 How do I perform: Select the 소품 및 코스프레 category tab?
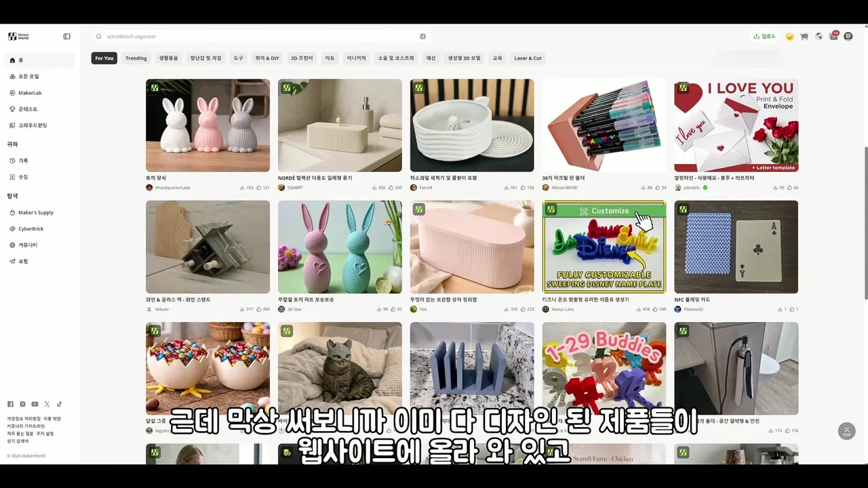(x=395, y=58)
